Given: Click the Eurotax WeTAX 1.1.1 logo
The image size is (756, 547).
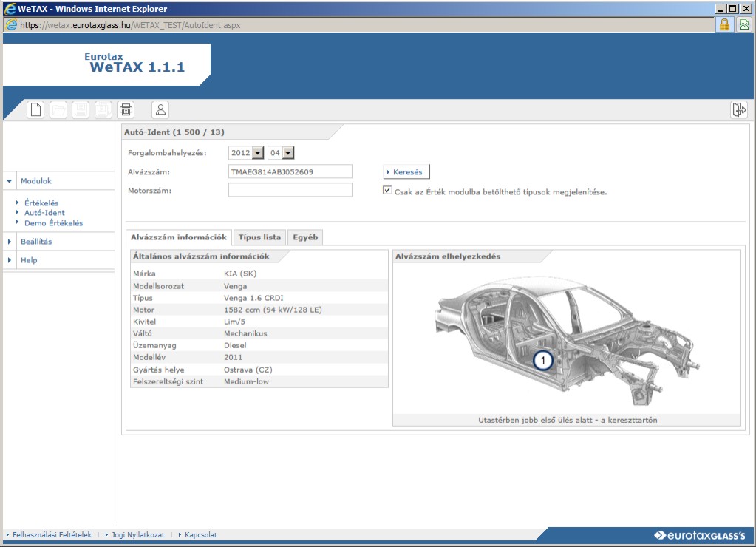Looking at the screenshot, I should pos(134,63).
